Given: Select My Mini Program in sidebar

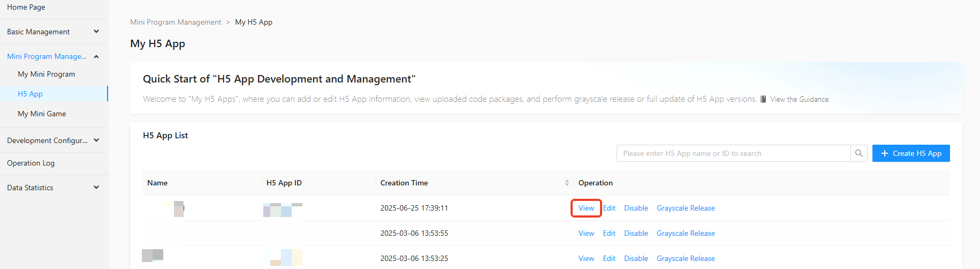Looking at the screenshot, I should [46, 74].
